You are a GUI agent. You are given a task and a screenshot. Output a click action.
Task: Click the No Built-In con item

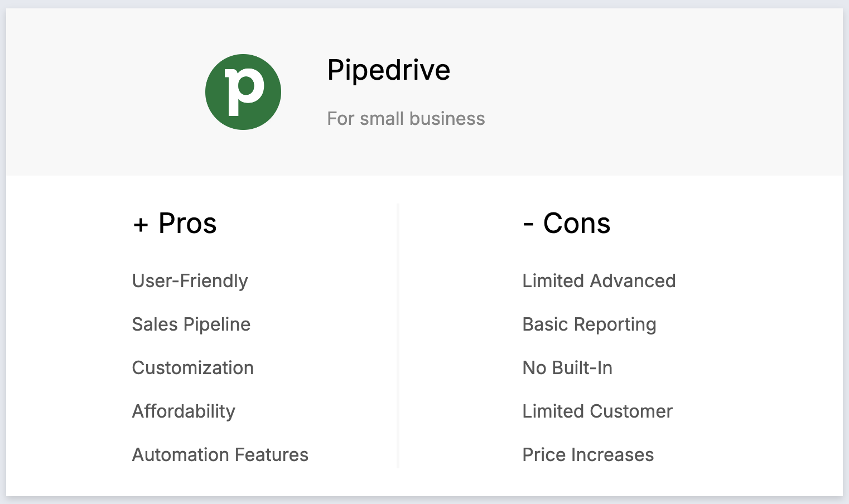[x=567, y=368]
